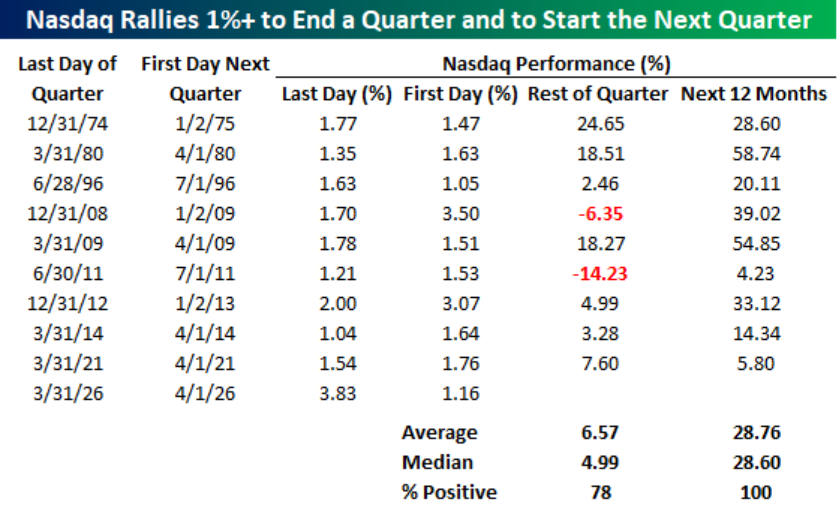The width and height of the screenshot is (838, 514).
Task: Click the 'Next 12 Months' column header
Action: tap(754, 94)
